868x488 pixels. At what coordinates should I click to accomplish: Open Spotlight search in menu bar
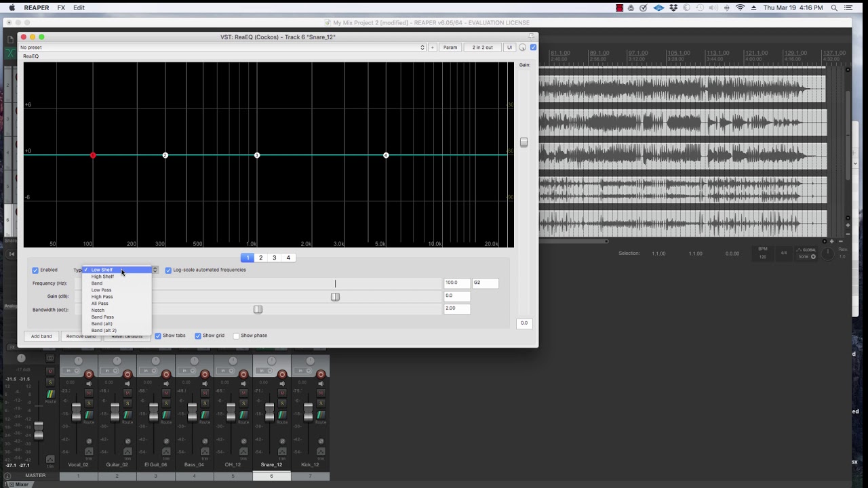pyautogui.click(x=834, y=7)
